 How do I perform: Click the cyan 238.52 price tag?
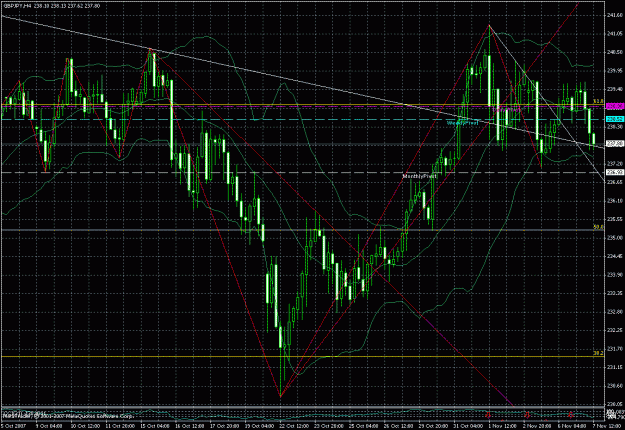point(615,119)
